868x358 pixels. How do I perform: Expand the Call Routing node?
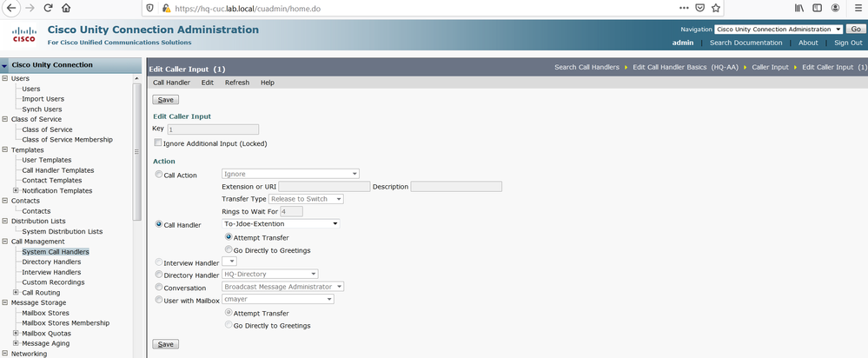[x=16, y=292]
